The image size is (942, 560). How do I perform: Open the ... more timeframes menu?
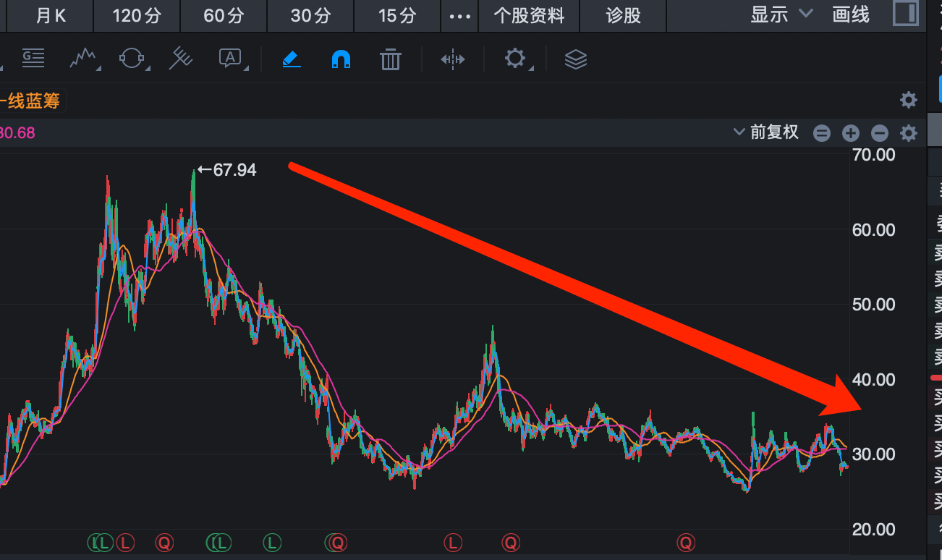(459, 15)
